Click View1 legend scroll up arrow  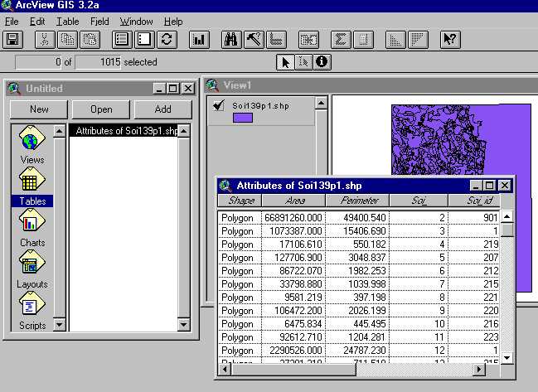(321, 103)
